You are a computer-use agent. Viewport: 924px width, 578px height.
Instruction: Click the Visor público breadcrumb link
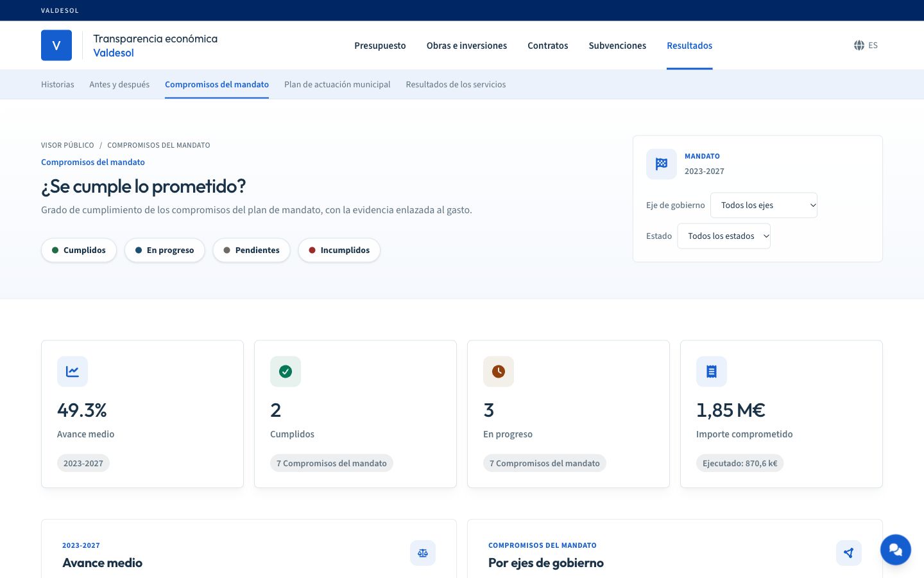(x=67, y=145)
